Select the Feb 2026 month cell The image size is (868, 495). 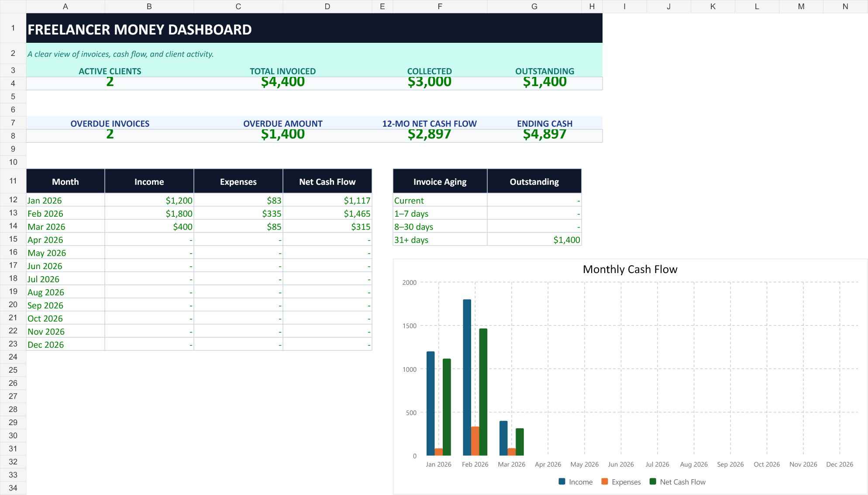[x=65, y=213]
